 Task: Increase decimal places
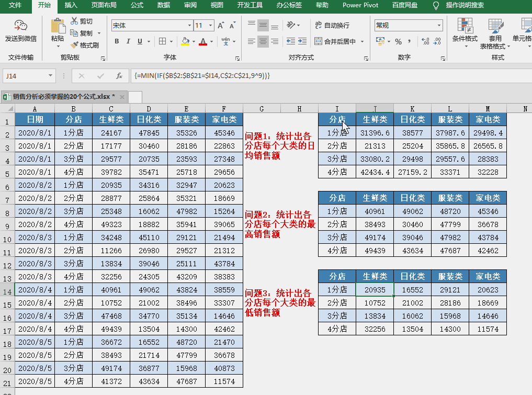(x=425, y=41)
